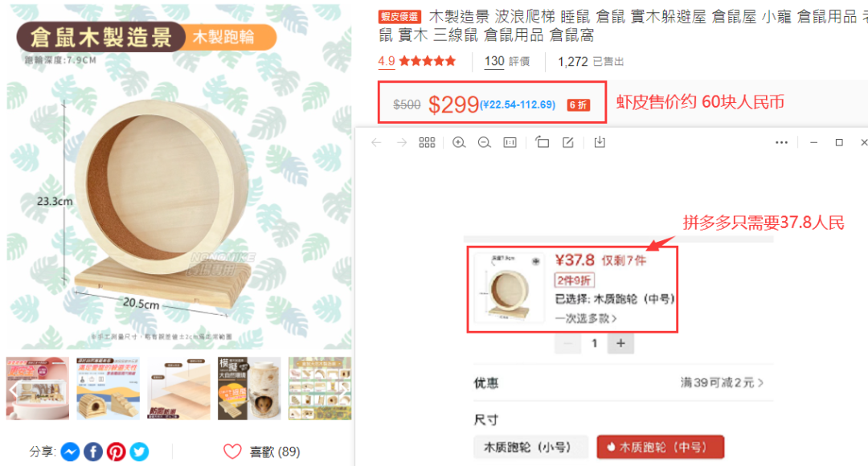Share product via Messenger icon

pos(70,452)
